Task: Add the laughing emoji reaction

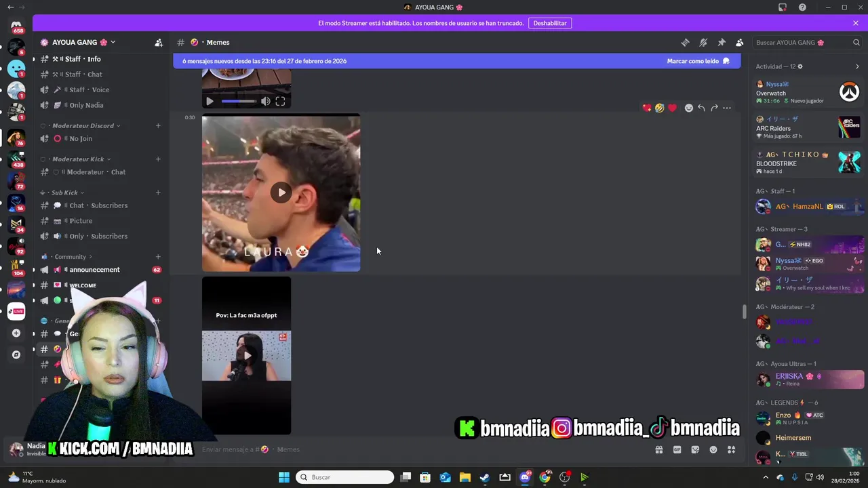Action: coord(659,108)
